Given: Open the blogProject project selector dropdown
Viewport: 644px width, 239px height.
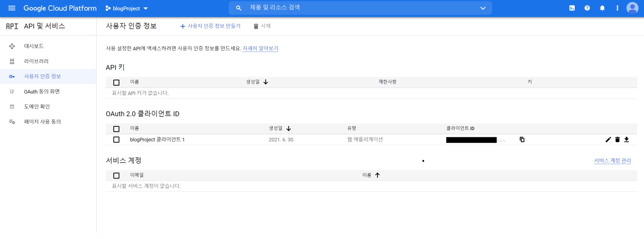Looking at the screenshot, I should tap(126, 8).
